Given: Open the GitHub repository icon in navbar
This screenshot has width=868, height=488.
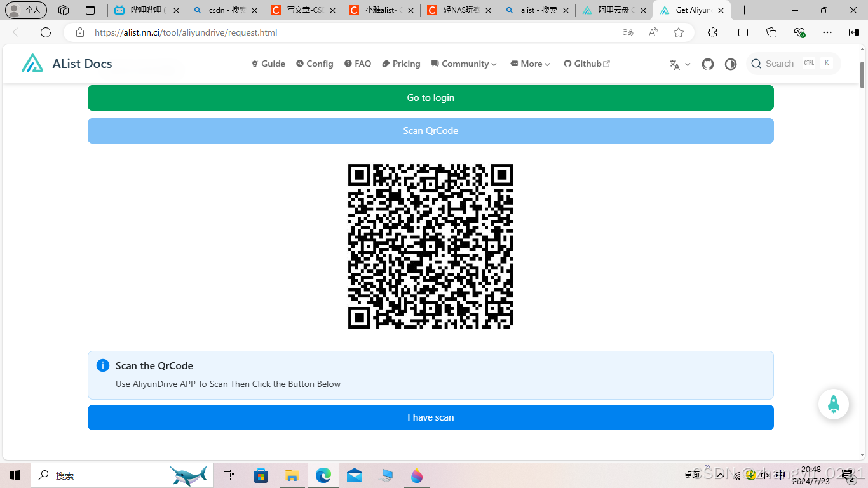Looking at the screenshot, I should pyautogui.click(x=708, y=64).
